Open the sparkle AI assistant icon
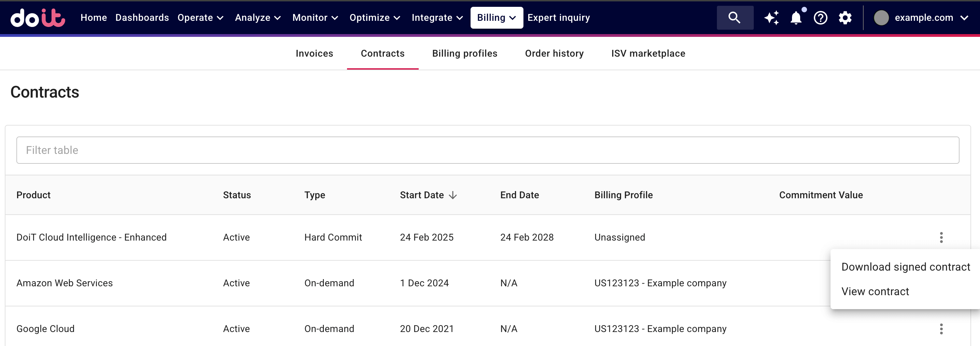Screen dimensions: 980x346 click(772, 17)
